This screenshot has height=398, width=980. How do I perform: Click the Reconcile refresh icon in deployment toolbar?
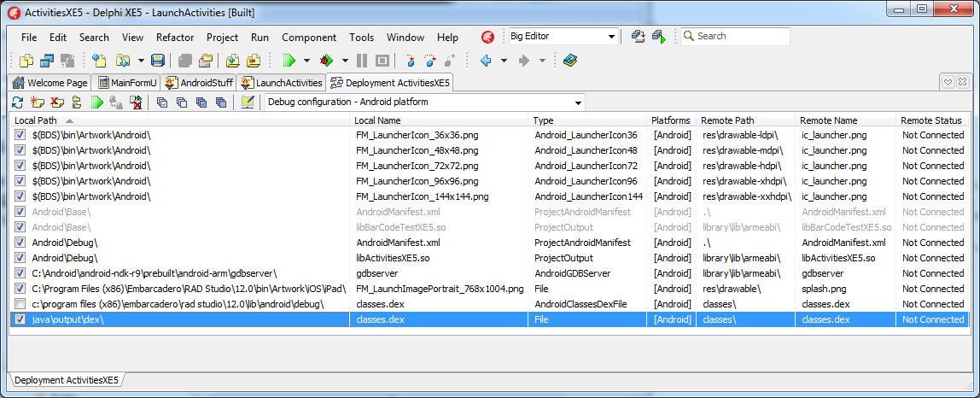coord(17,102)
